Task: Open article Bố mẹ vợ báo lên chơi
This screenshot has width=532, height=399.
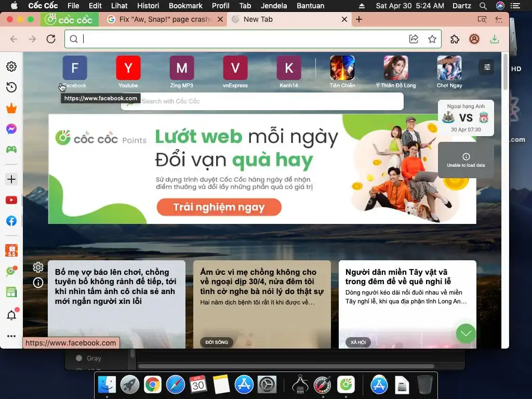Action: click(x=117, y=304)
